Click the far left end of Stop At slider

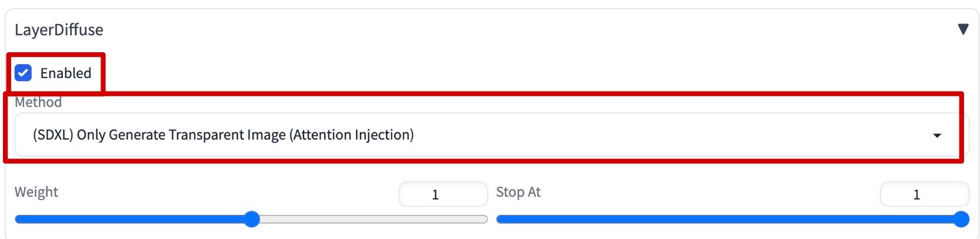coord(499,219)
